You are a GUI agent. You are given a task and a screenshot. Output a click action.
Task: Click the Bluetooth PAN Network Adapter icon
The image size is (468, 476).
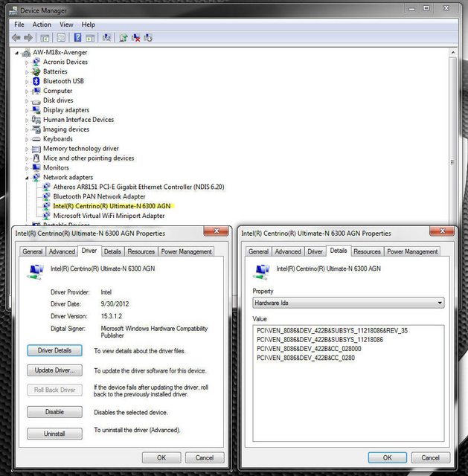coord(46,196)
